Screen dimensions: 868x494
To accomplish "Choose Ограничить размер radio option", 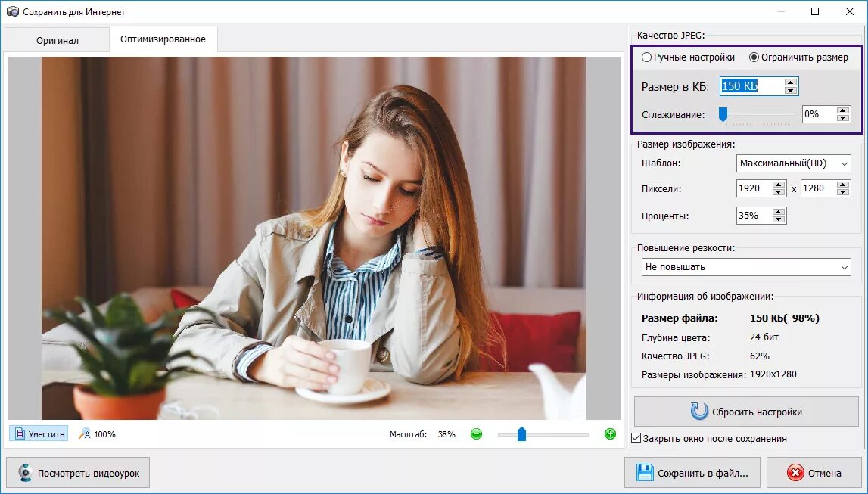I will (798, 57).
